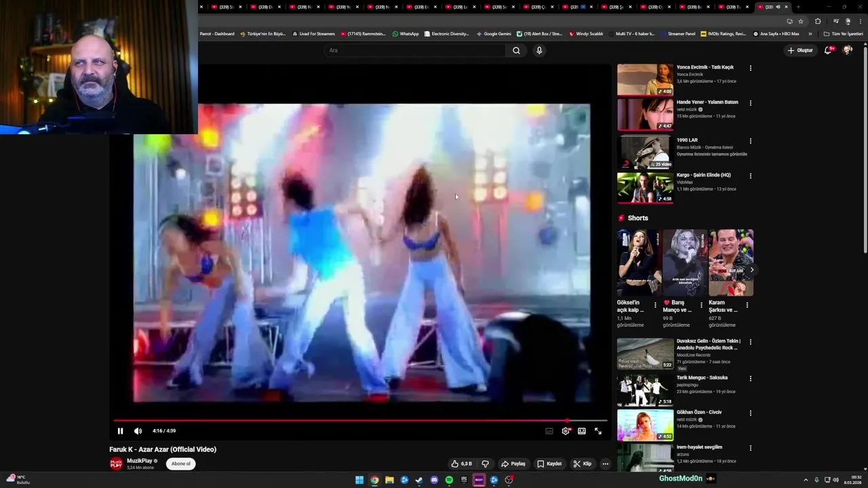Open the MuzikPlay channel name link
868x488 pixels.
[x=140, y=461]
